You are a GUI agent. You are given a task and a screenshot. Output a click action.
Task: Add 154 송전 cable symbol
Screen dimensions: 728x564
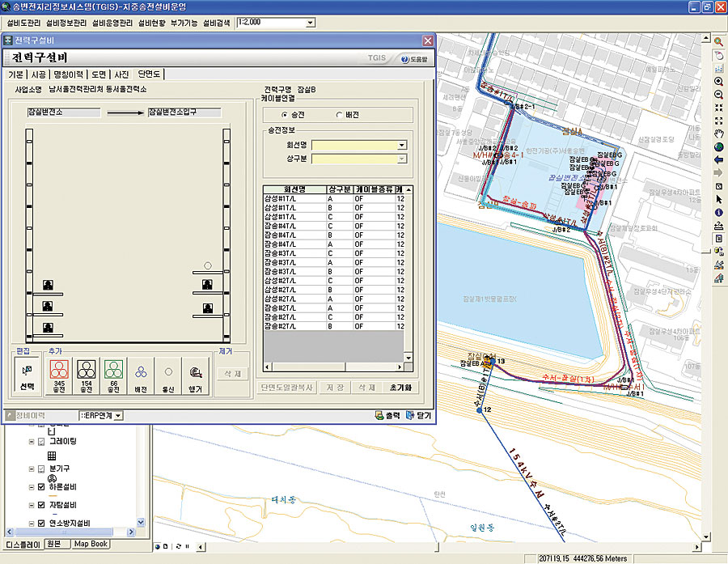tap(87, 376)
